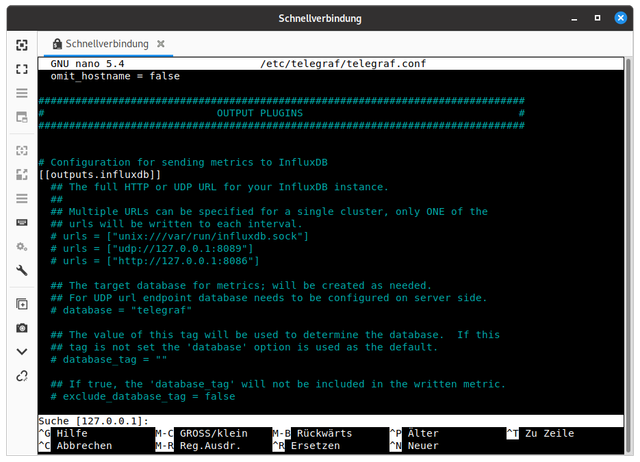640x462 pixels.
Task: Click the M-B Rückwärts shortcut
Action: click(312, 433)
